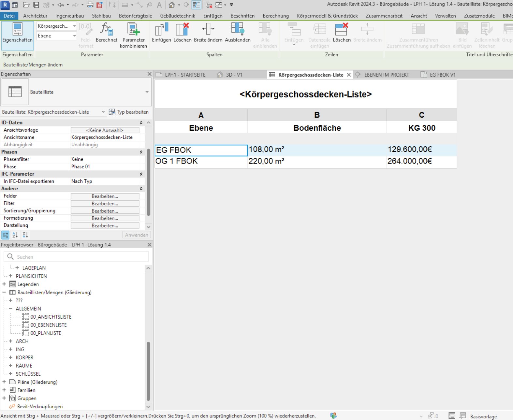Save project with floppy disk icon

click(36, 5)
